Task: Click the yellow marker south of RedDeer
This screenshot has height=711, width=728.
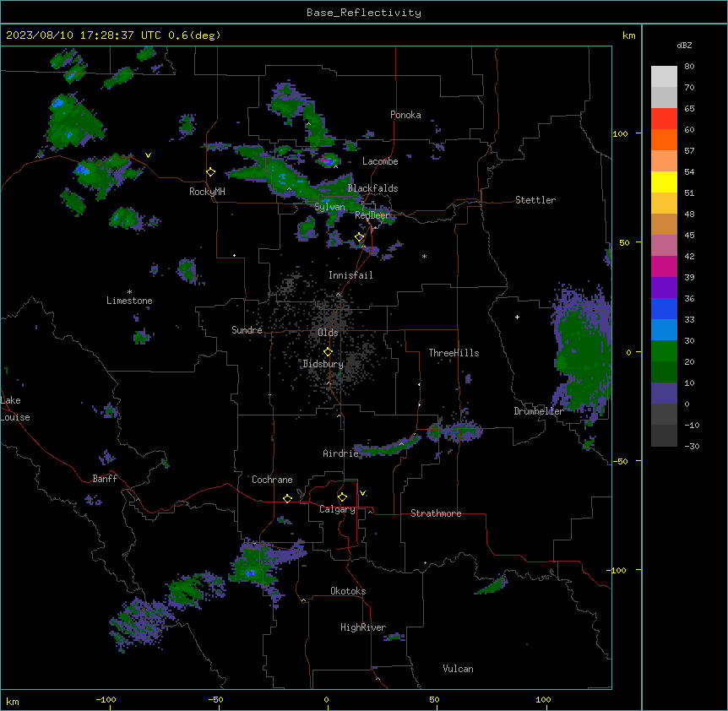Action: coord(360,237)
